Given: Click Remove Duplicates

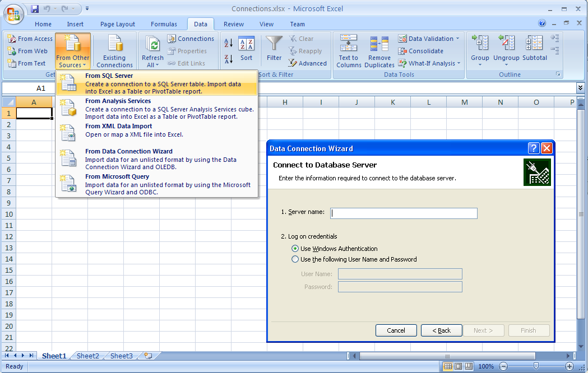Looking at the screenshot, I should [379, 52].
